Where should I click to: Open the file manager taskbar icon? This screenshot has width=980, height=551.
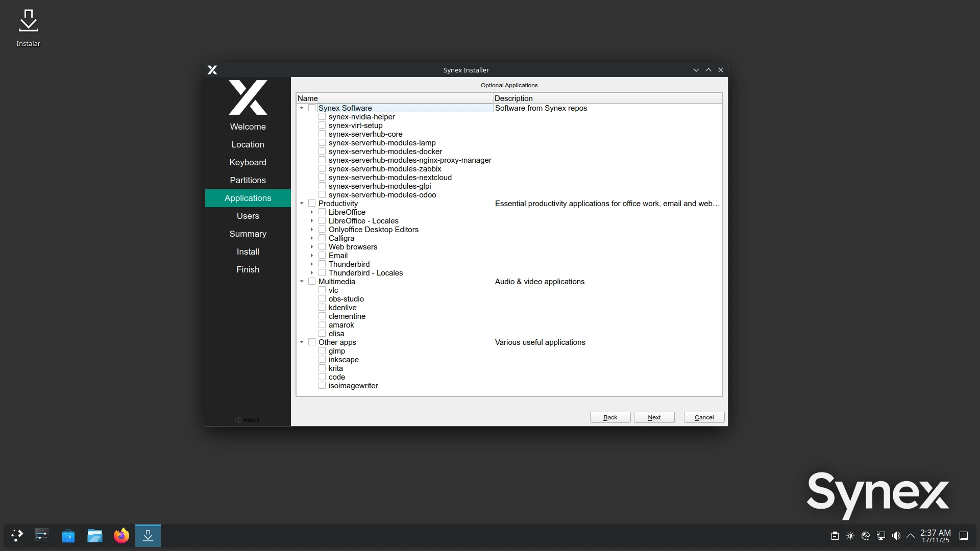pyautogui.click(x=94, y=536)
